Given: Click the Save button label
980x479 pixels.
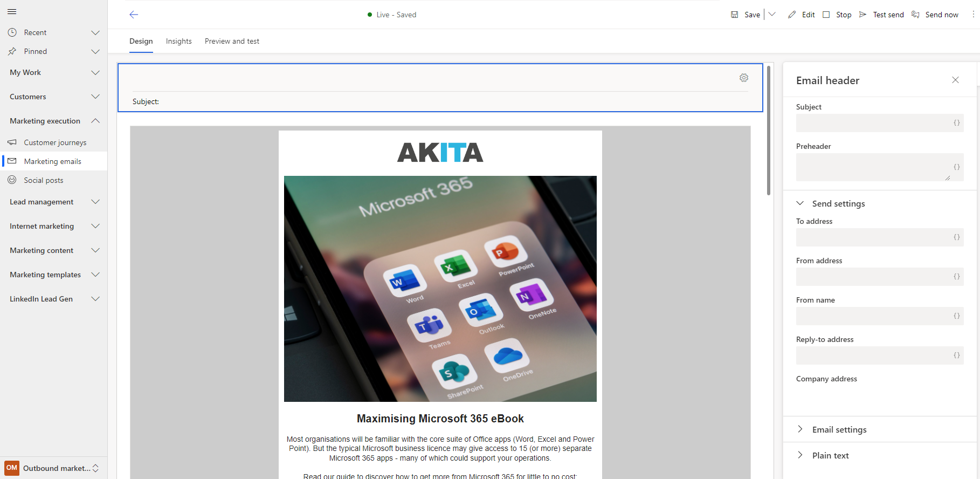Looking at the screenshot, I should point(753,15).
